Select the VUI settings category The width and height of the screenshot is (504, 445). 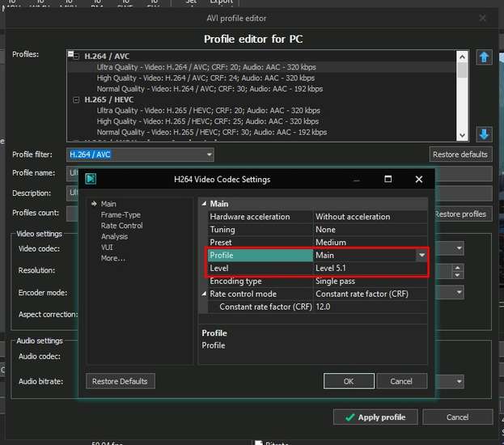coord(107,248)
